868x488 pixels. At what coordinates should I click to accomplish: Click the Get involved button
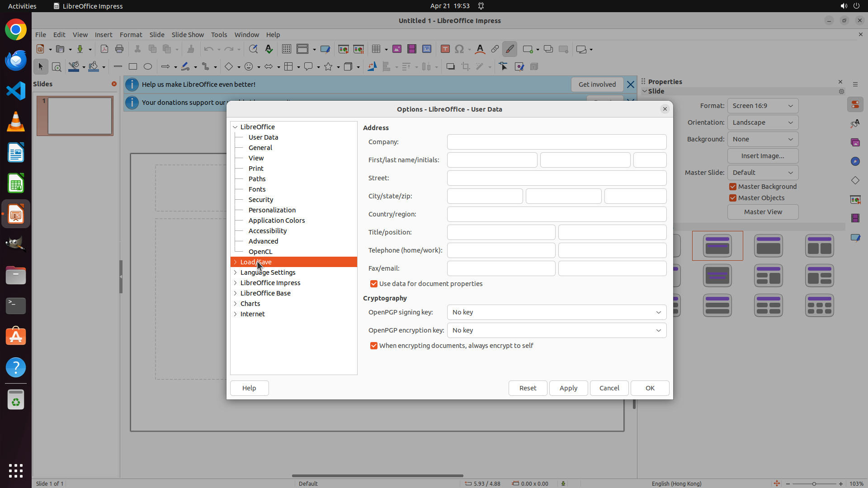tap(597, 84)
